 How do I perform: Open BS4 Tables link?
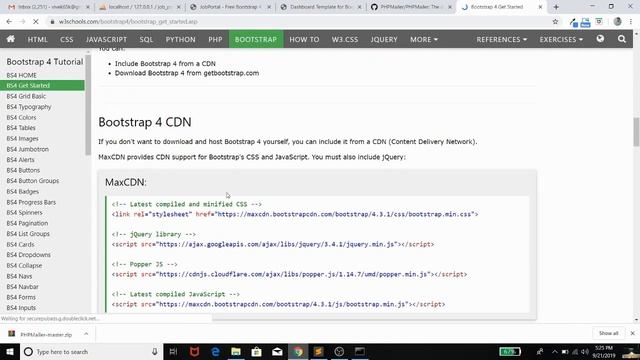click(21, 128)
